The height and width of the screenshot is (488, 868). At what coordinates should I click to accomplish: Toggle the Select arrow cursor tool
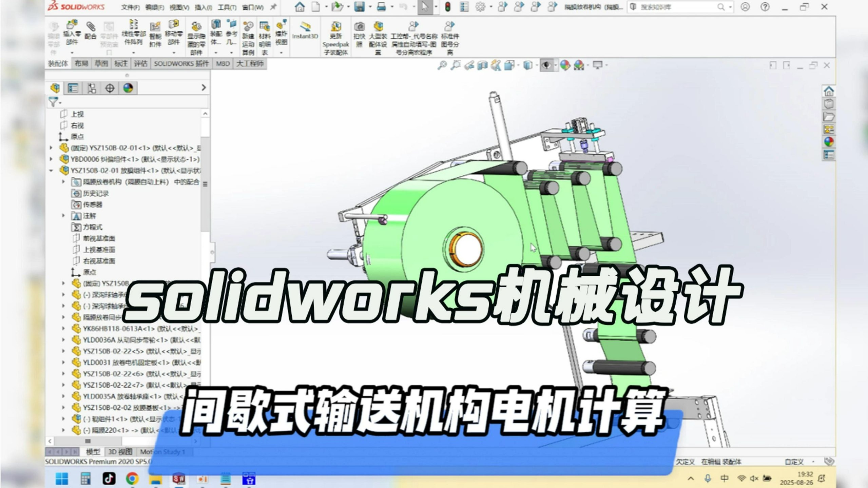[425, 7]
